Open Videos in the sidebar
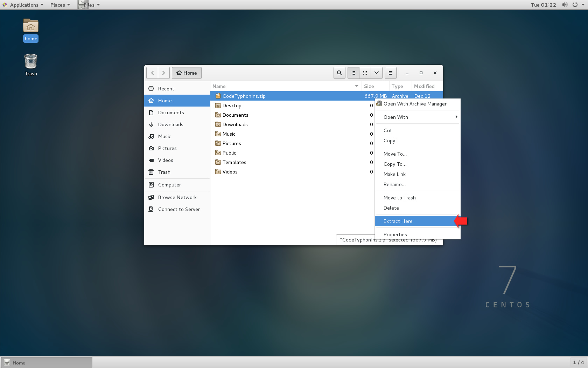Viewport: 588px width, 368px height. tap(177, 160)
